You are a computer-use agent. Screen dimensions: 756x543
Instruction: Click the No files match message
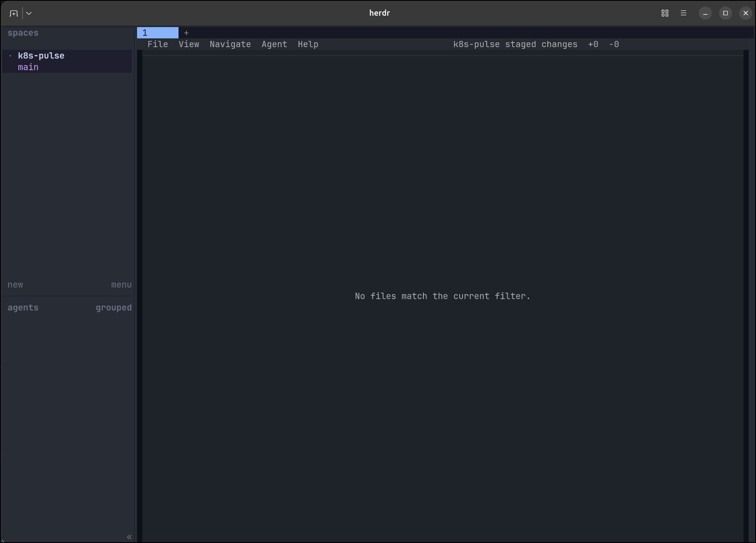coord(443,296)
